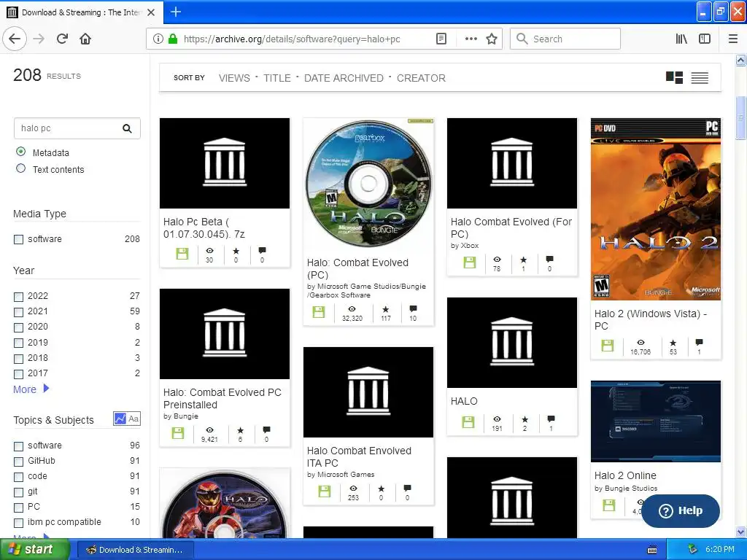Screen dimensions: 747x560
Task: Click the Help button
Action: coord(681,510)
